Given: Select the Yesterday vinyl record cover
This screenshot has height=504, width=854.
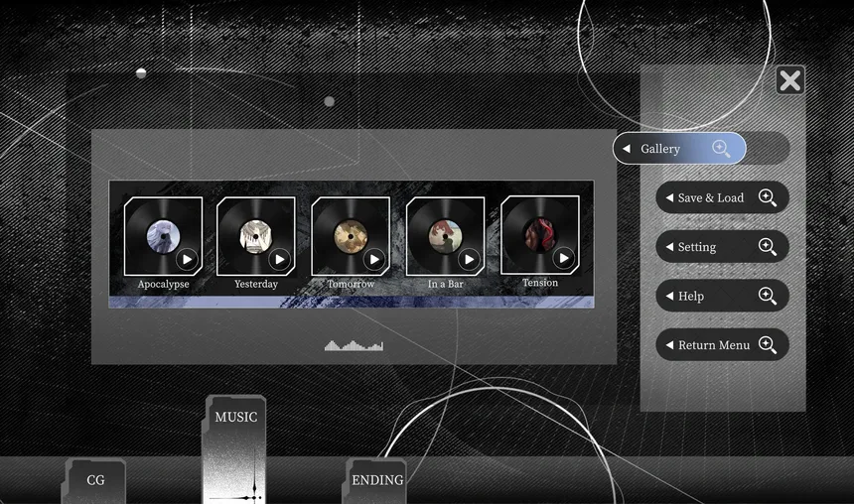Looking at the screenshot, I should tap(256, 236).
